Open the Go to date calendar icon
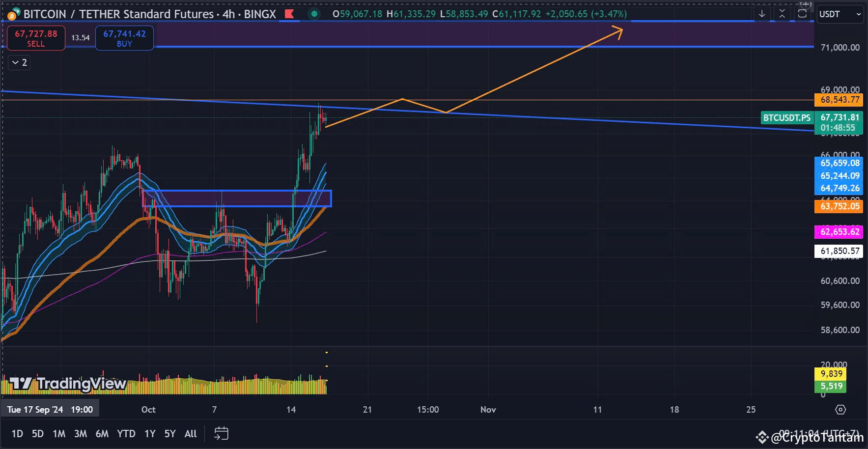 point(222,433)
